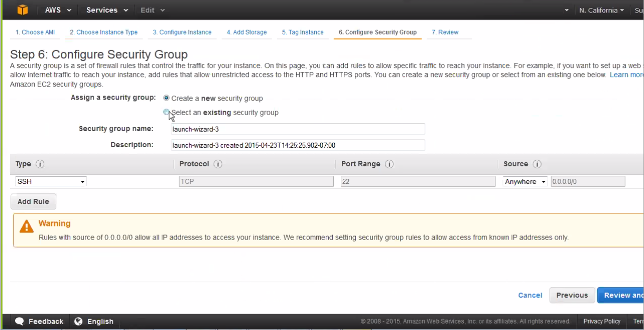
Task: Click the English globe icon
Action: [x=78, y=321]
